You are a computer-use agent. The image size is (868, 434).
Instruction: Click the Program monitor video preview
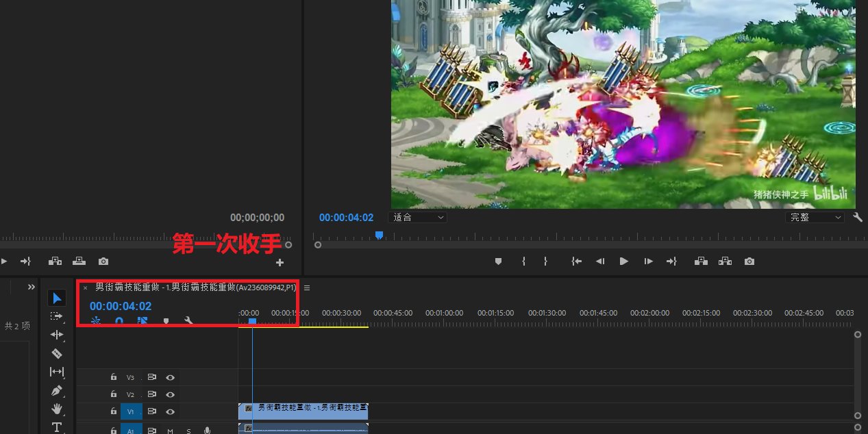(x=623, y=104)
